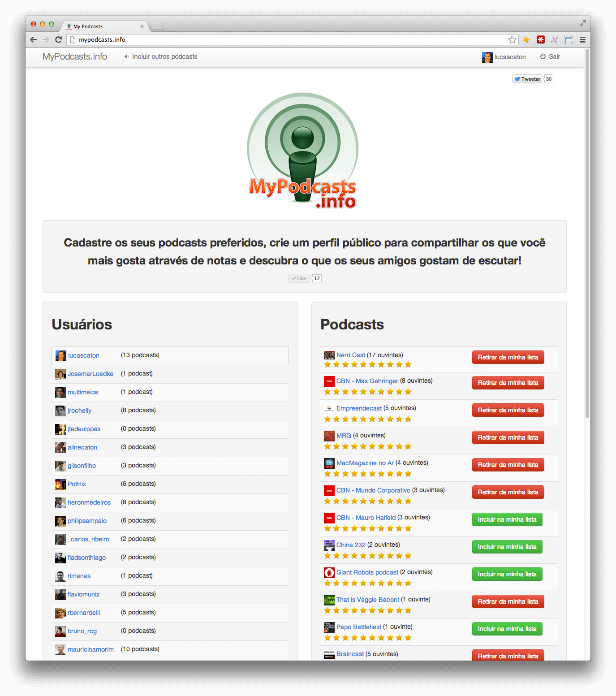Remove That is Veggie Bacon! from my list
This screenshot has width=616, height=696.
click(x=508, y=601)
